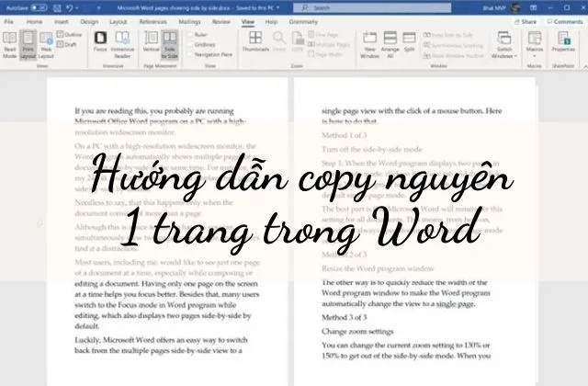Click the Share button
The height and width of the screenshot is (386, 588).
[x=526, y=22]
